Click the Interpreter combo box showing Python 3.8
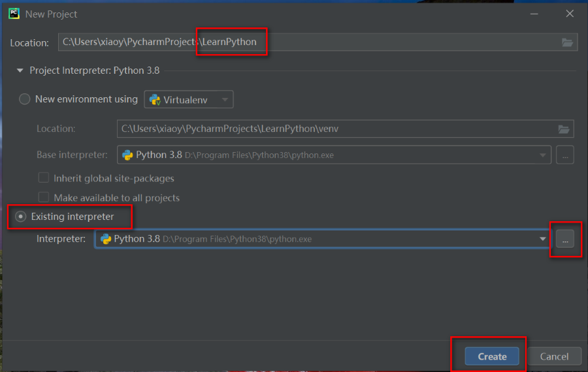 click(323, 239)
